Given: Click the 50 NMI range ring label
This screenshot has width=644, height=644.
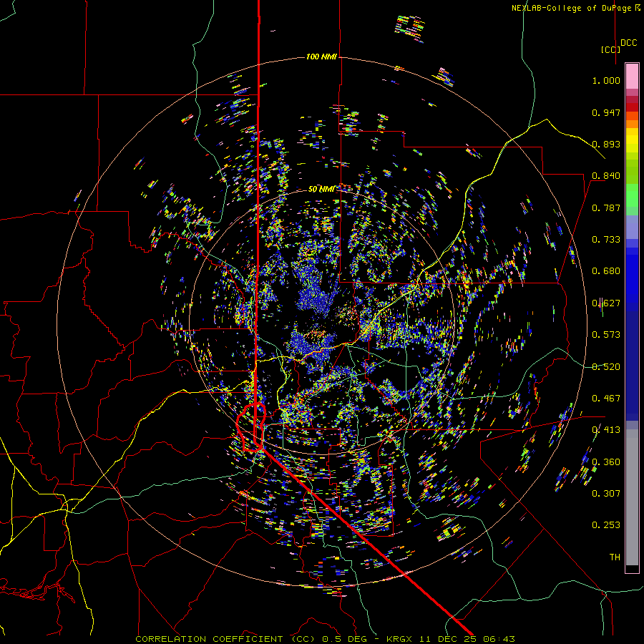Looking at the screenshot, I should pyautogui.click(x=321, y=189).
